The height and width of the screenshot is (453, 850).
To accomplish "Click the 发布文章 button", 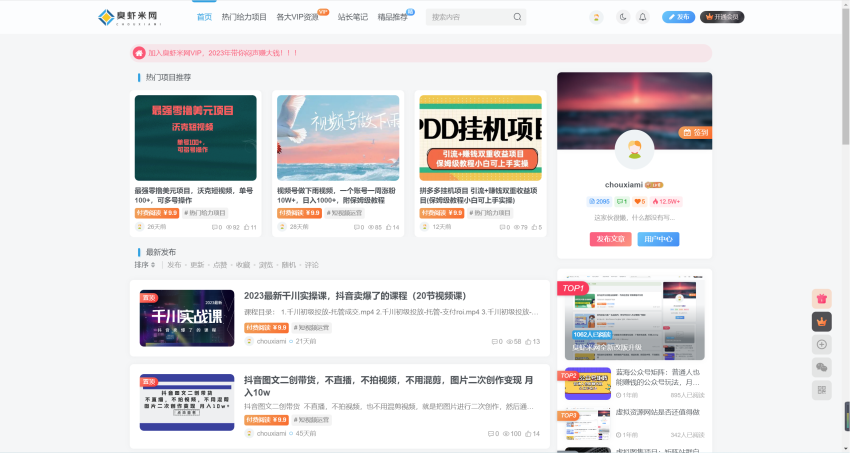I will coord(610,239).
